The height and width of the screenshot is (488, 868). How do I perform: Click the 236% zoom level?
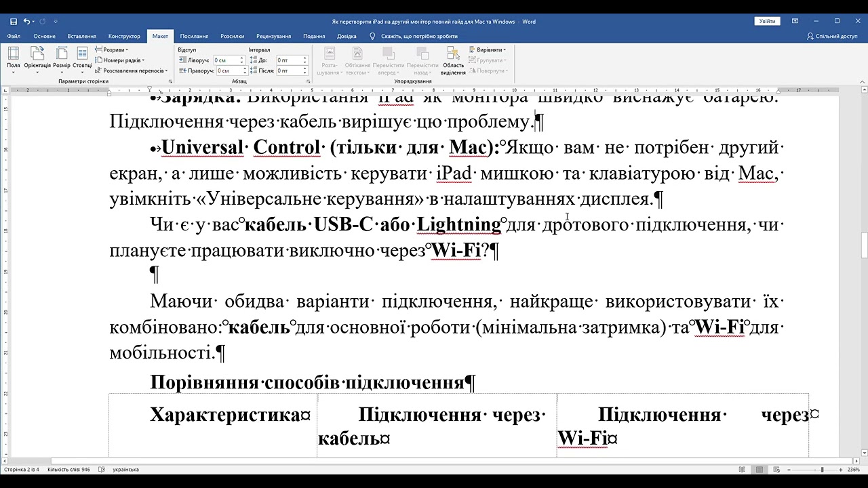coord(854,469)
